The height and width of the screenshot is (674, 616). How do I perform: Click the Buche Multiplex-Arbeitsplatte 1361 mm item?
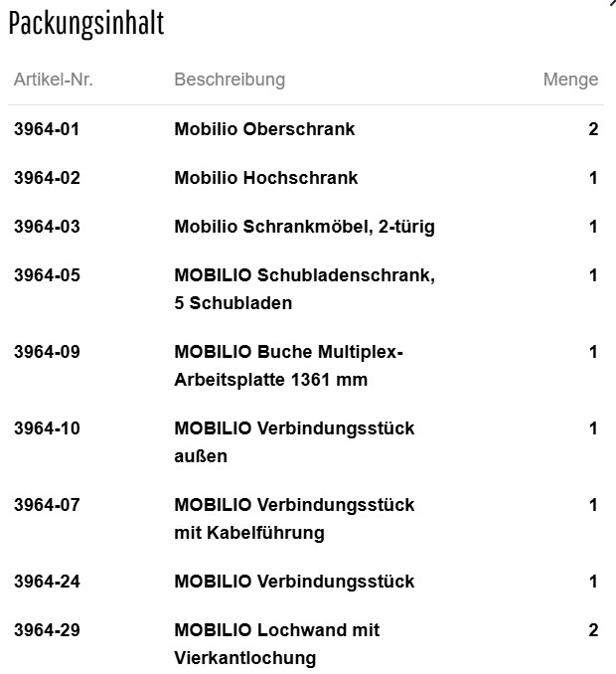288,365
